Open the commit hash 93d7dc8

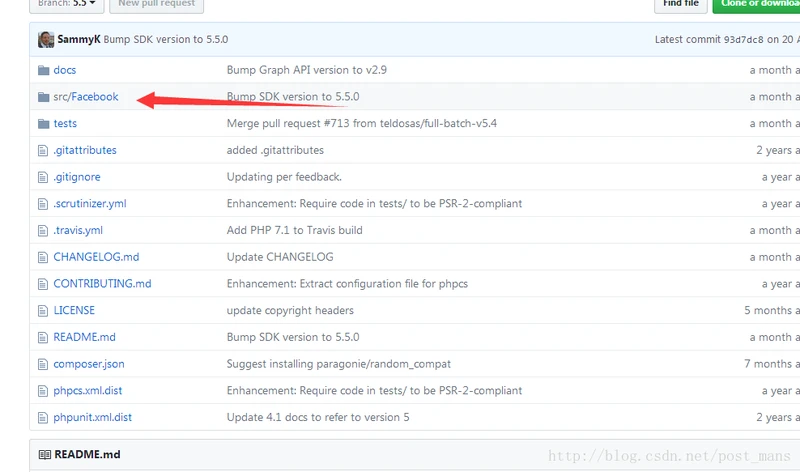tap(743, 40)
